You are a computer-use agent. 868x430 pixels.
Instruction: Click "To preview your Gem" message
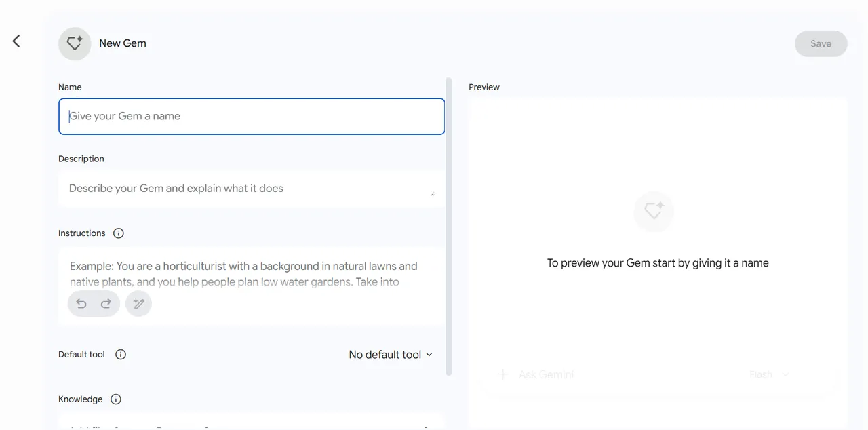[x=658, y=263]
